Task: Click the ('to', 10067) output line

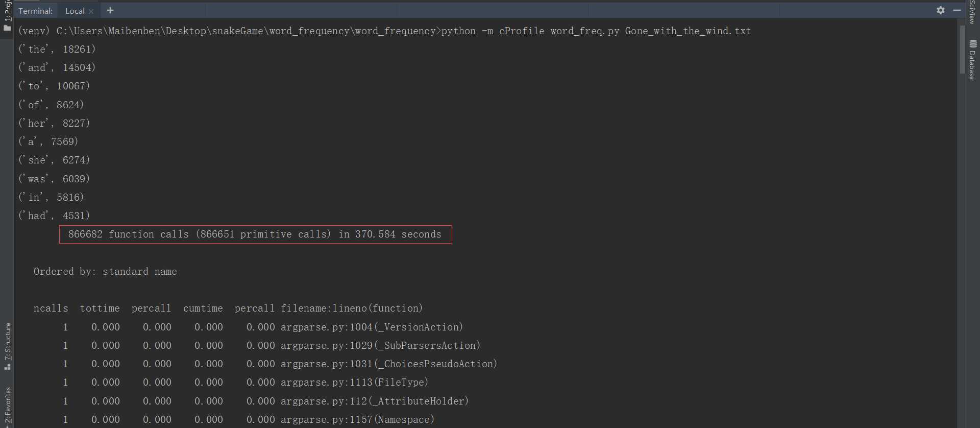Action: coord(54,86)
